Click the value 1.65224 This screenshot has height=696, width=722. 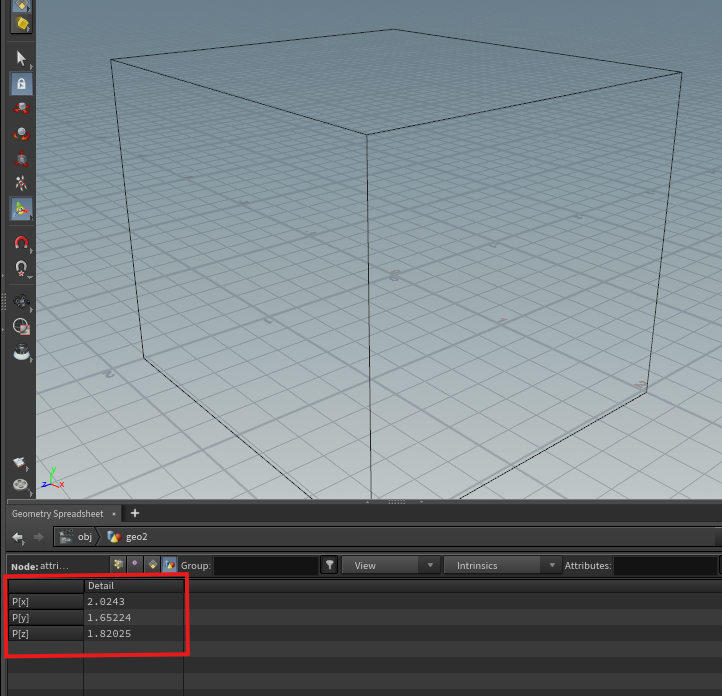coord(109,618)
